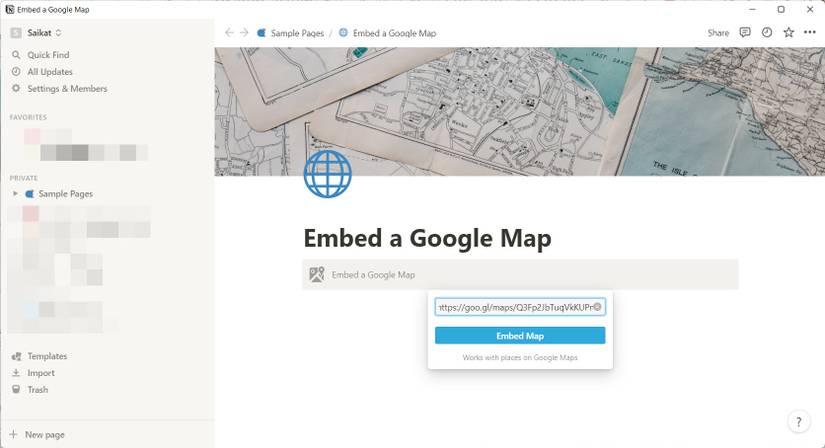Click the map icon in embed block
The image size is (825, 448).
[317, 274]
